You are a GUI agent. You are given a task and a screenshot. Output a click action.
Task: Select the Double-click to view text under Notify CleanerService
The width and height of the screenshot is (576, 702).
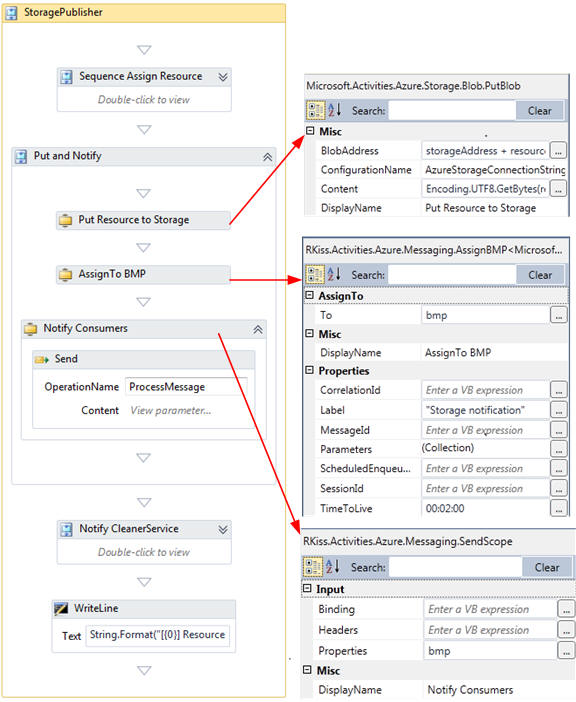pos(144,552)
